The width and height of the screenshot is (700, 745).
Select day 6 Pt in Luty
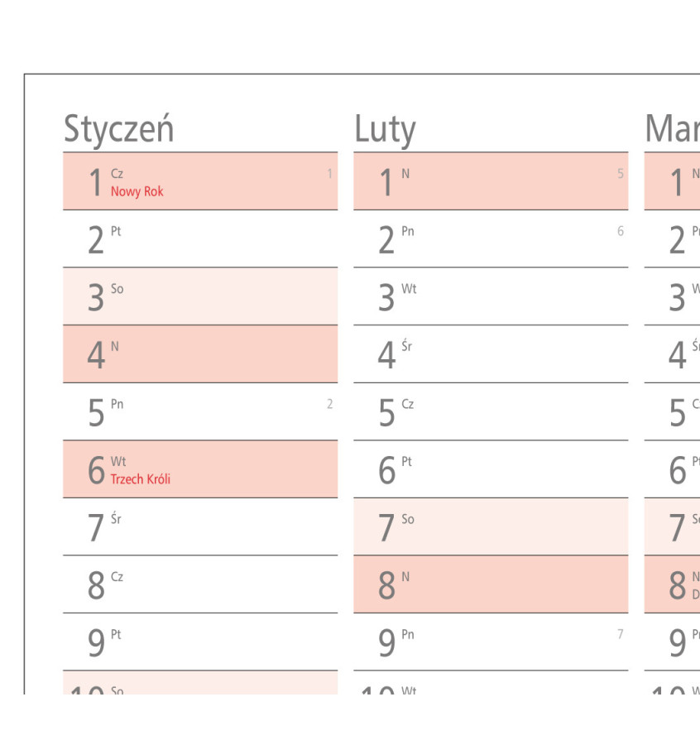490,469
